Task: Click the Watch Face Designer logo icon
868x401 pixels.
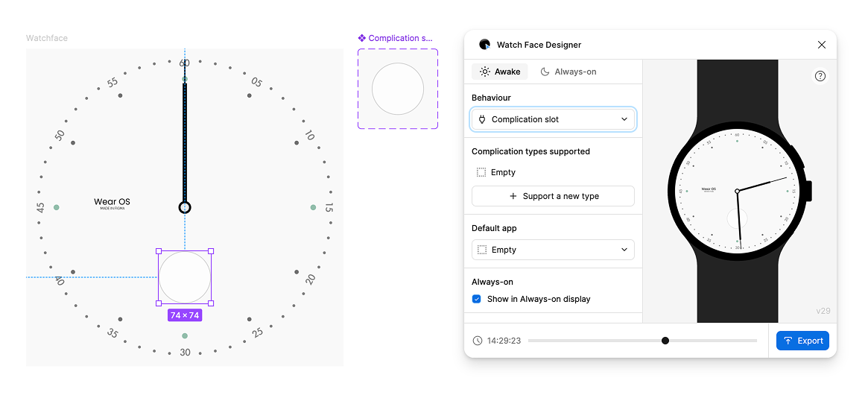Action: (484, 45)
